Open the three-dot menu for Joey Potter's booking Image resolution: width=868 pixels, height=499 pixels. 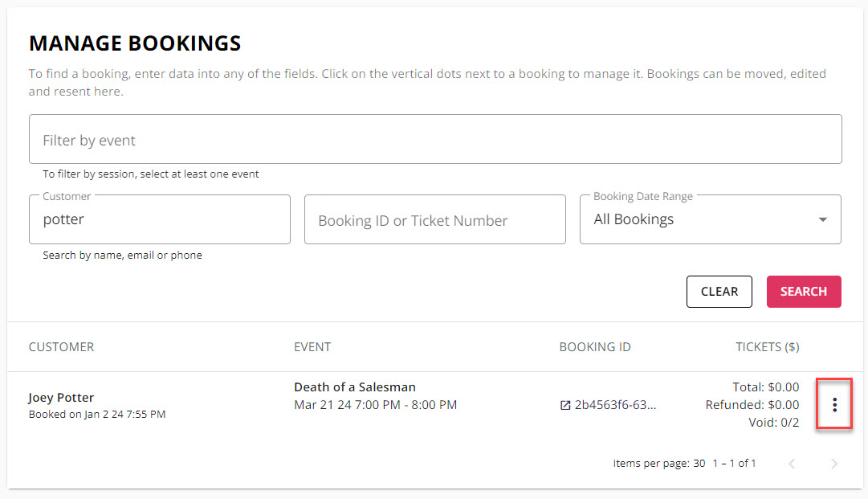pos(834,405)
